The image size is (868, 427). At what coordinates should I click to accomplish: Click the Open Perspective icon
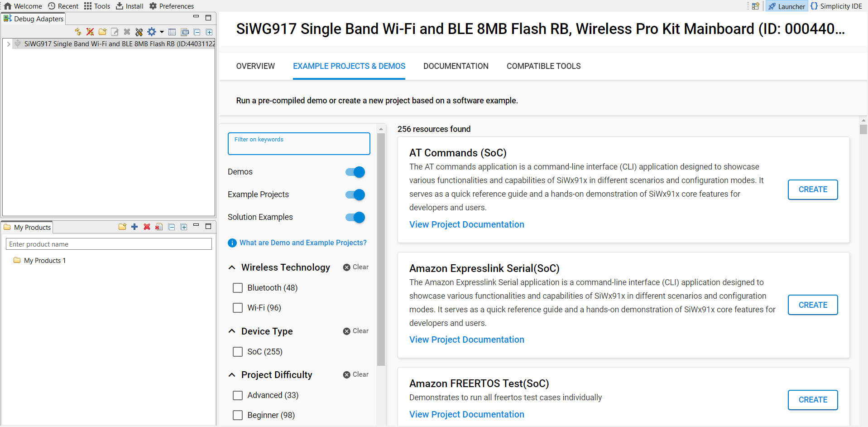(x=755, y=6)
